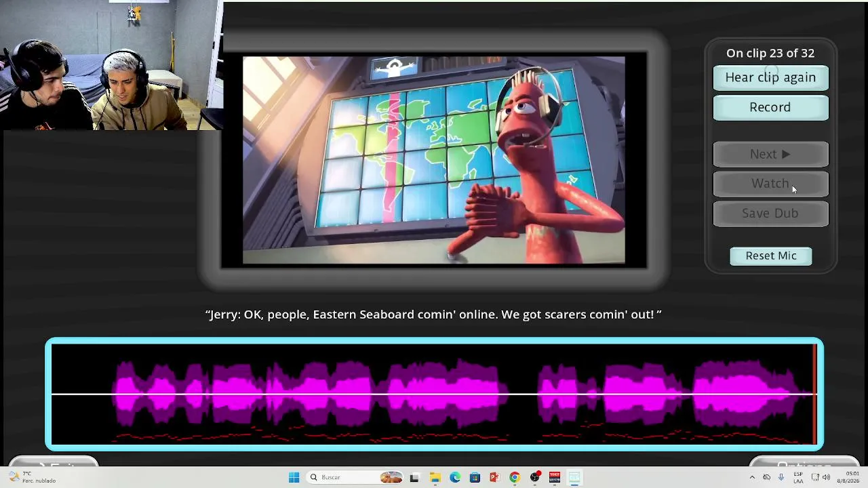Viewport: 868px width, 488px height.
Task: Click the taskbar Buscar search box
Action: 355,477
